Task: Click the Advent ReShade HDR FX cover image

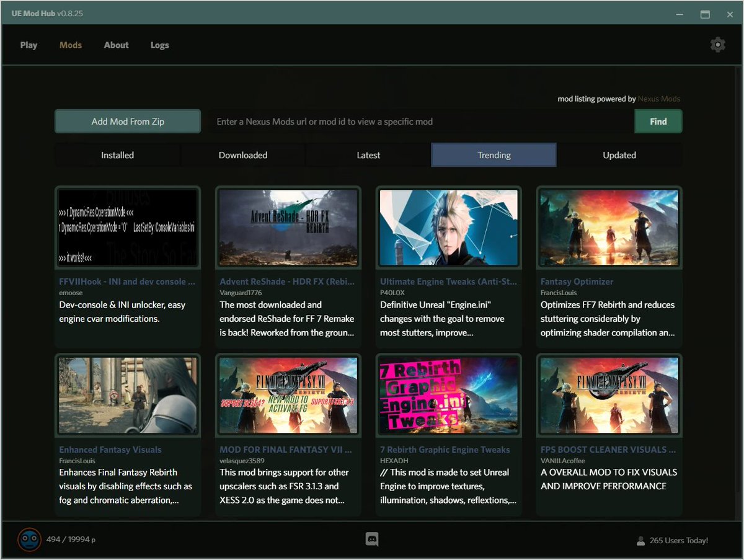Action: [x=288, y=227]
